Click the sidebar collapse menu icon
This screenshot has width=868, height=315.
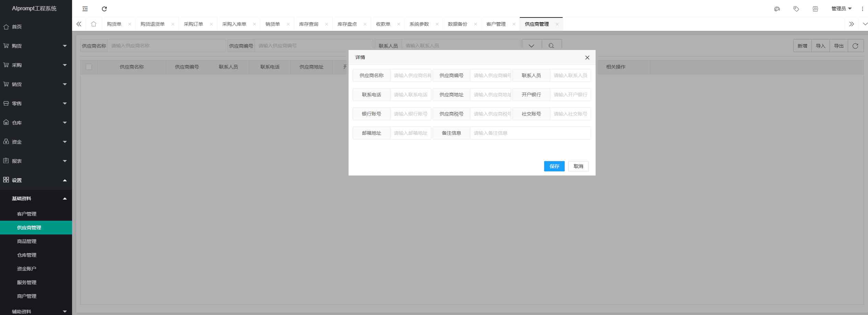85,9
